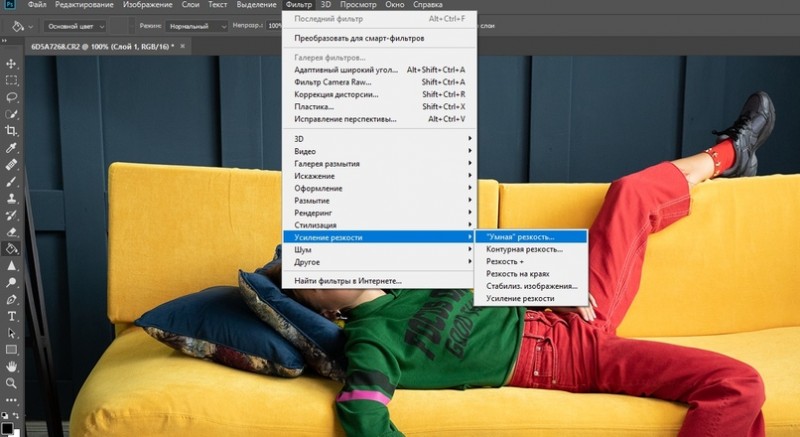Open the Изображение menu
Image resolution: width=800 pixels, height=437 pixels.
(x=147, y=5)
